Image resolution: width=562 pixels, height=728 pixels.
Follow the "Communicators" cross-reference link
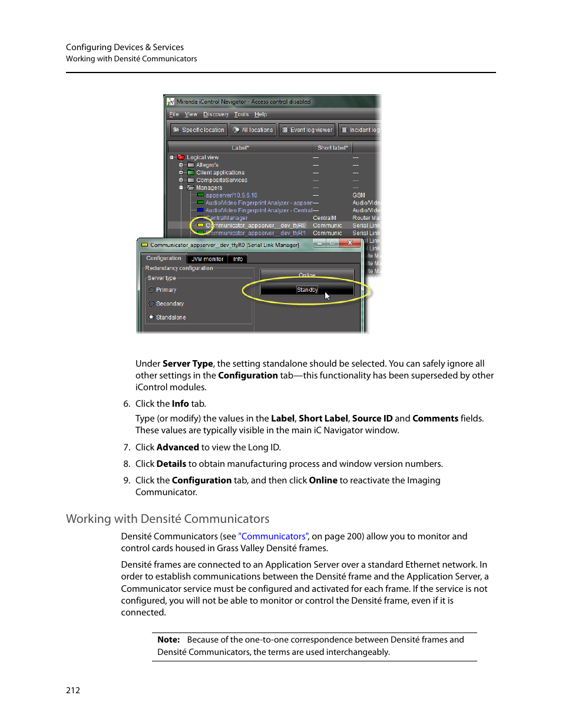pos(273,536)
